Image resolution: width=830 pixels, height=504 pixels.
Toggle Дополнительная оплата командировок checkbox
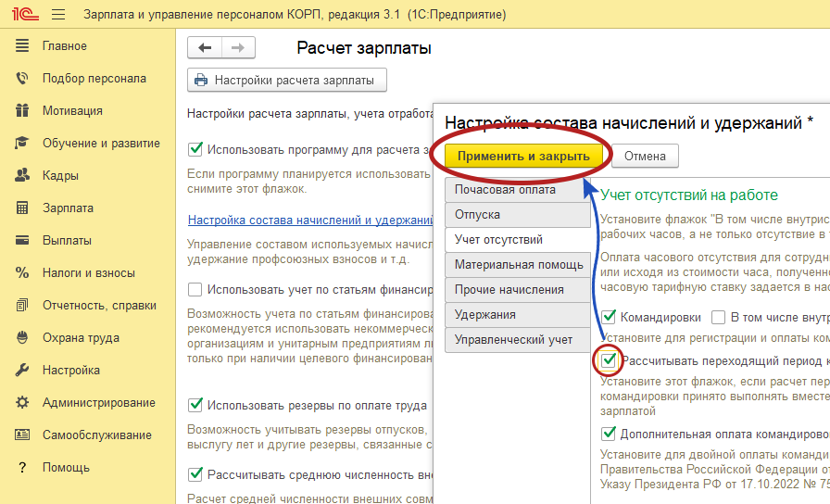point(609,433)
